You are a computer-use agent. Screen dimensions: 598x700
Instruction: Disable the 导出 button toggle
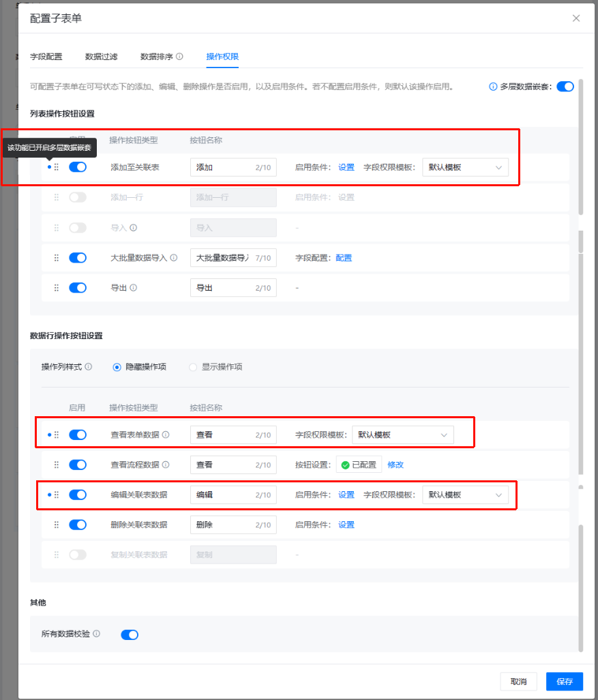(x=78, y=288)
